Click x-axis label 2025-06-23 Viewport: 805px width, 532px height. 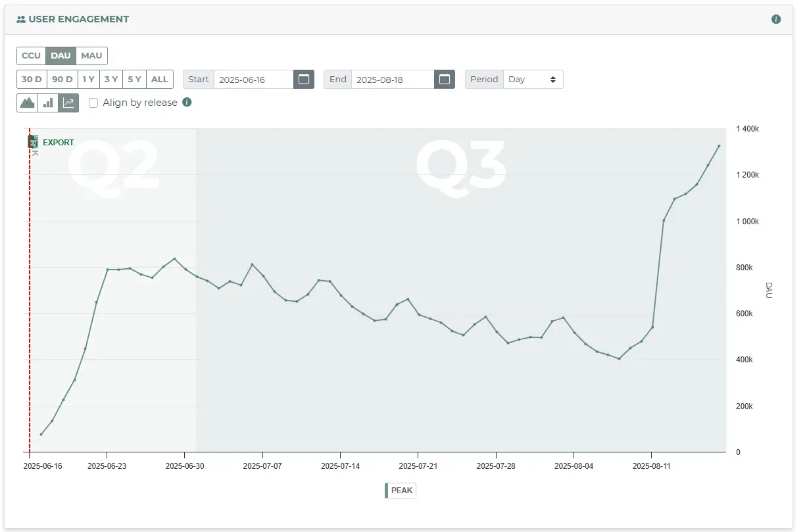107,466
